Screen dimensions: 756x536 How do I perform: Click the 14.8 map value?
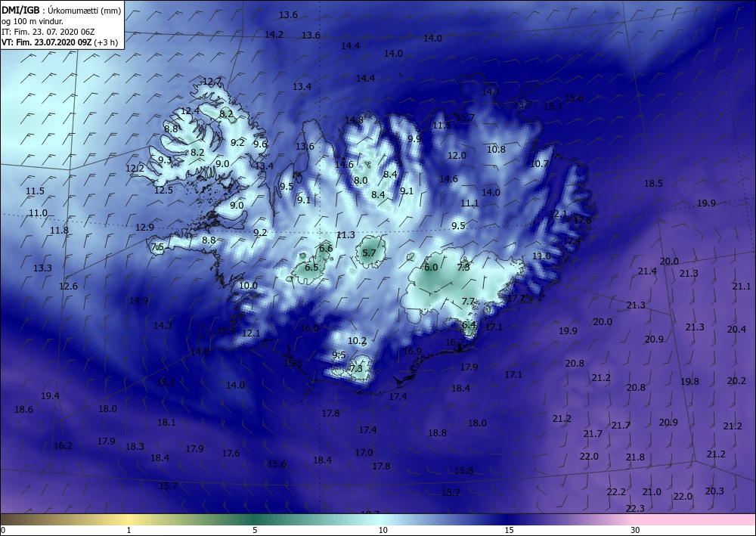[354, 119]
